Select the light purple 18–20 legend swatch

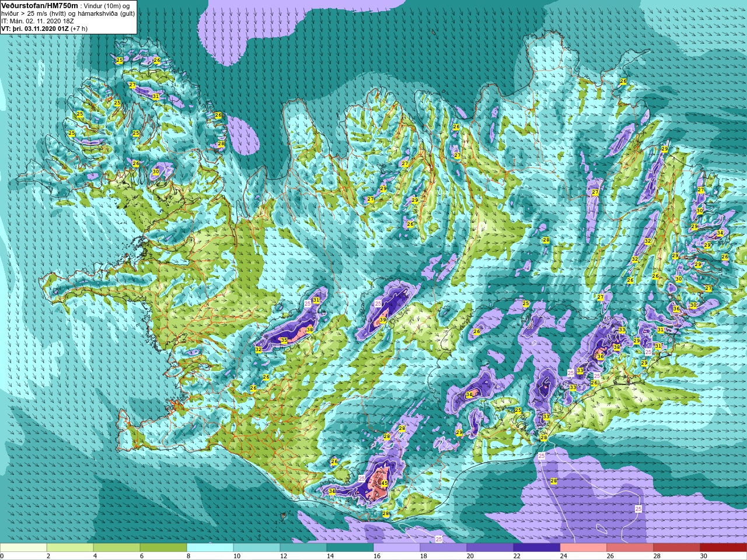444,548
